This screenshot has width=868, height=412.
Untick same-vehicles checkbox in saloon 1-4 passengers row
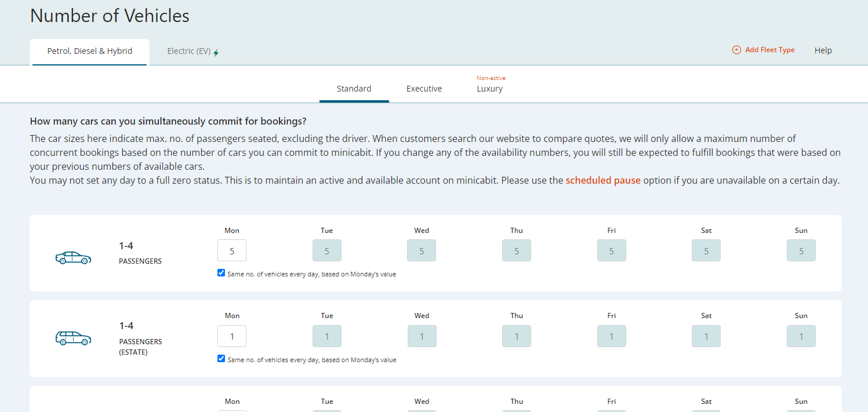[x=221, y=273]
